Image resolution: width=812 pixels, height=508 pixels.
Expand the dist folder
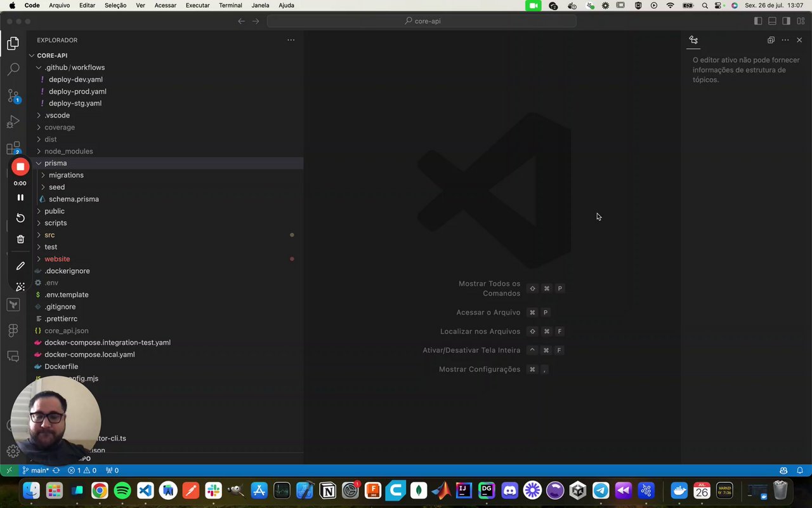pyautogui.click(x=165, y=139)
